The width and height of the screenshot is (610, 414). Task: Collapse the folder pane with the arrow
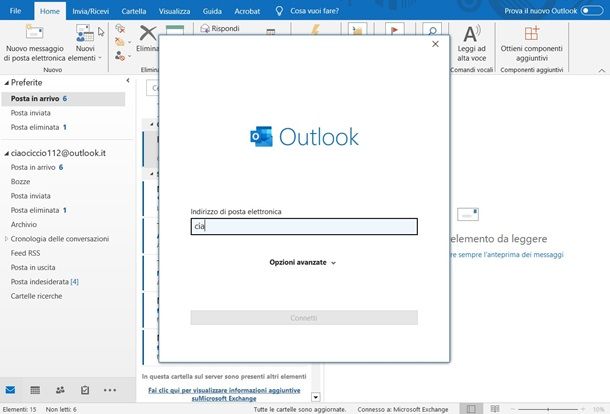(128, 81)
